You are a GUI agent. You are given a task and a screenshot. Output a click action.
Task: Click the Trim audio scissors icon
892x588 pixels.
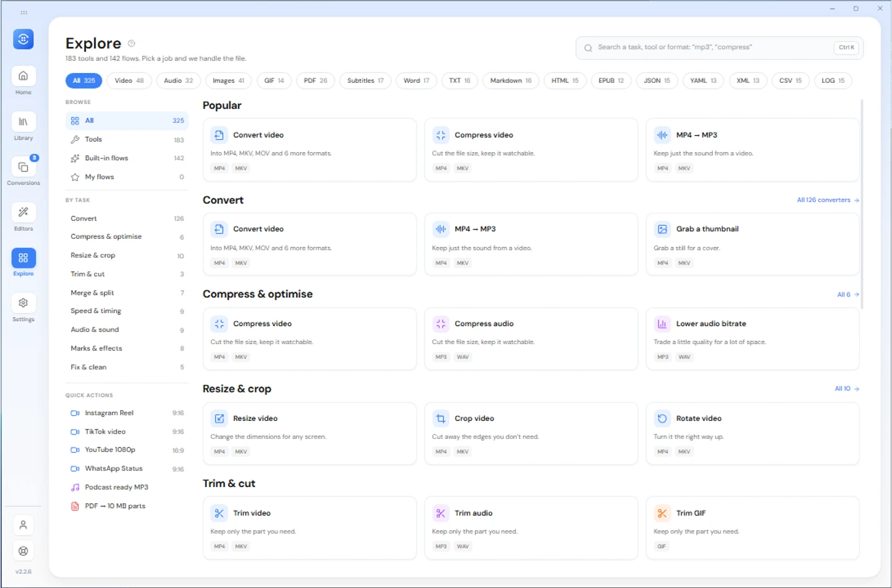coord(440,513)
